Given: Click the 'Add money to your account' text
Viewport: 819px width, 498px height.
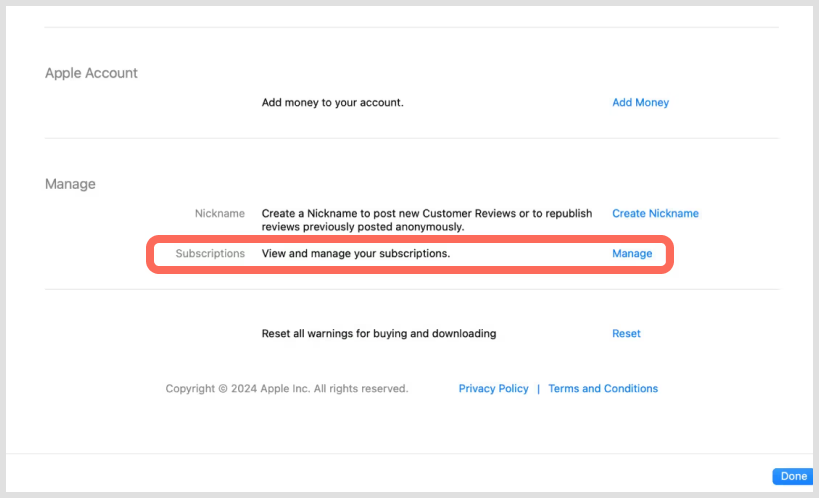Looking at the screenshot, I should [332, 102].
